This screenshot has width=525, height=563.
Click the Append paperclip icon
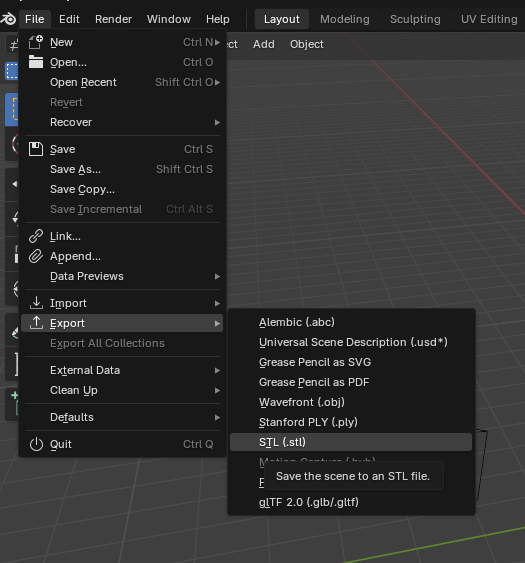tap(36, 256)
